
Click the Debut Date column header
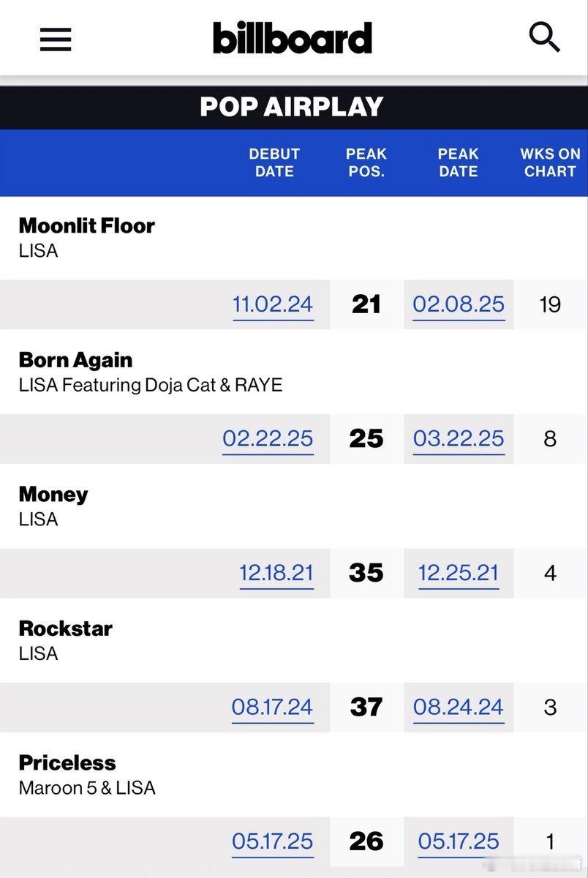pos(274,162)
